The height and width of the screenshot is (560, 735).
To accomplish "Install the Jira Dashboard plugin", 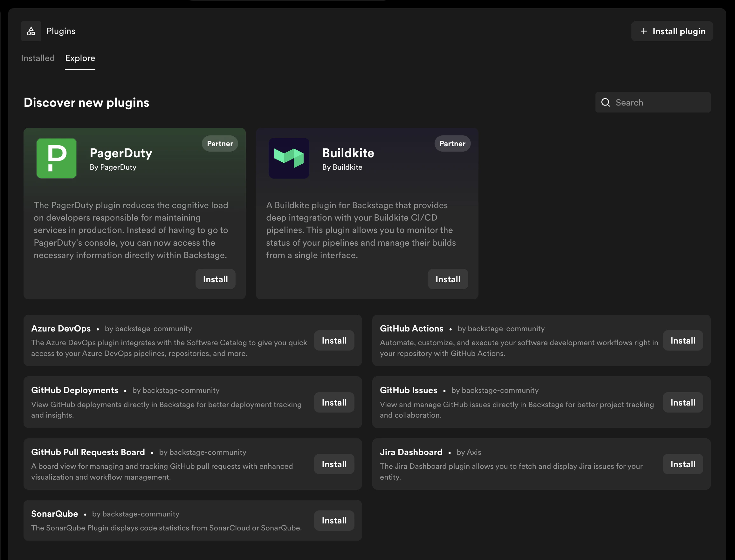I will (x=683, y=464).
